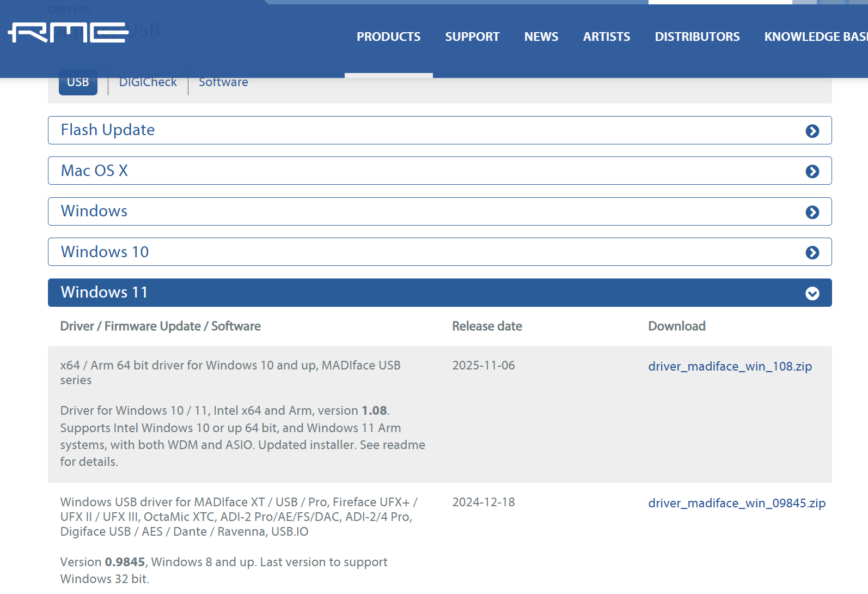Open the Products menu
The width and height of the screenshot is (868, 594).
[388, 37]
